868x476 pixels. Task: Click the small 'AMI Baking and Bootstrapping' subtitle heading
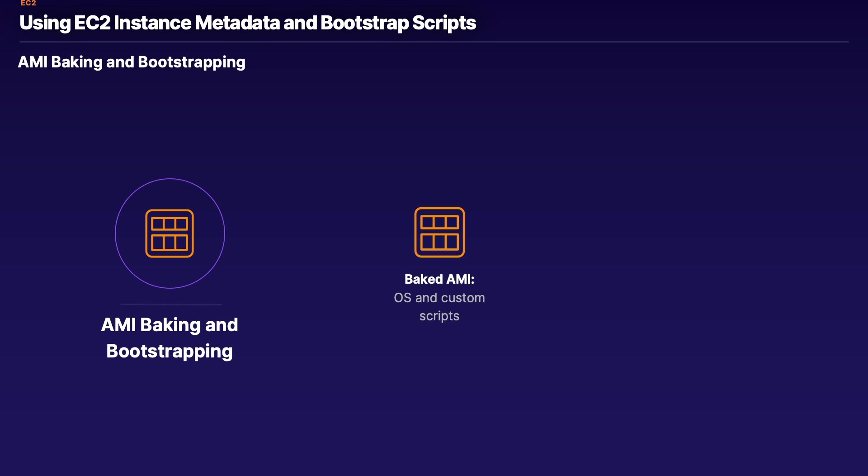132,62
